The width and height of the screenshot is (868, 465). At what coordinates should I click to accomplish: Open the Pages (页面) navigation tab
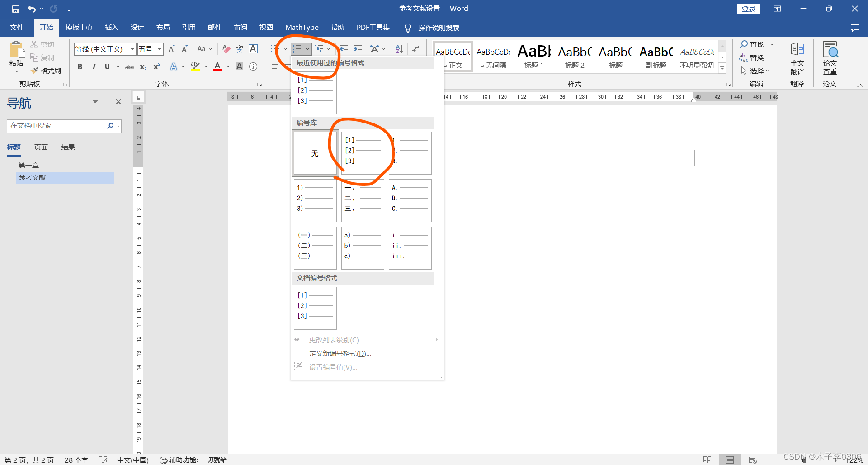coord(41,147)
